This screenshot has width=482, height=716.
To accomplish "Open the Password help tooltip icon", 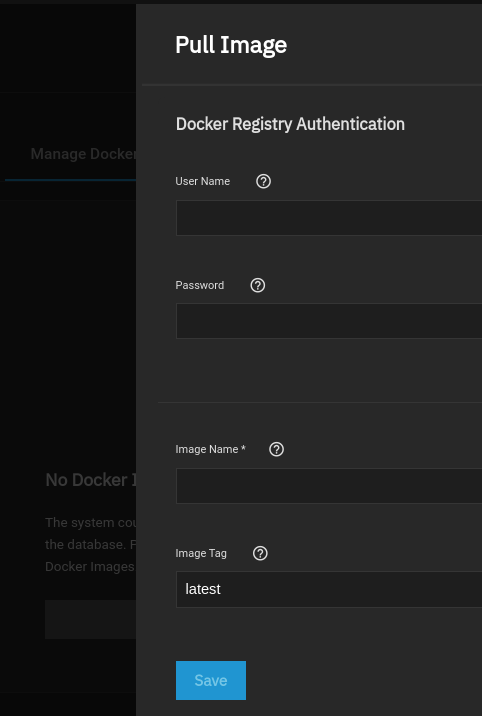I will [258, 285].
